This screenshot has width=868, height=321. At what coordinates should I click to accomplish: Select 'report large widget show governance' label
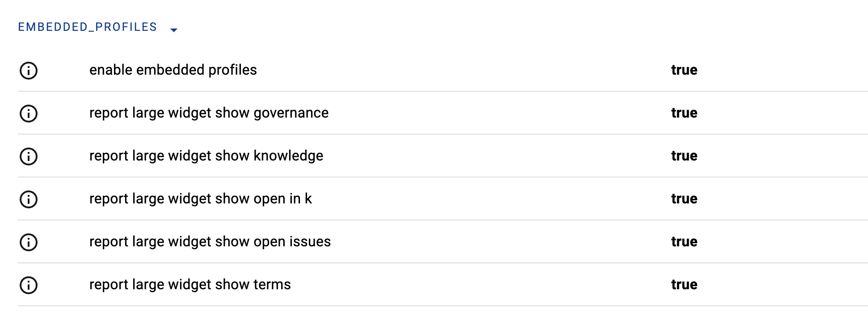(x=209, y=113)
